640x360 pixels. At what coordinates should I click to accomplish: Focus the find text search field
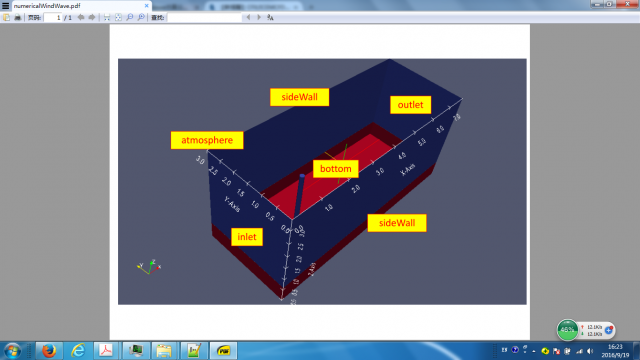pos(204,18)
